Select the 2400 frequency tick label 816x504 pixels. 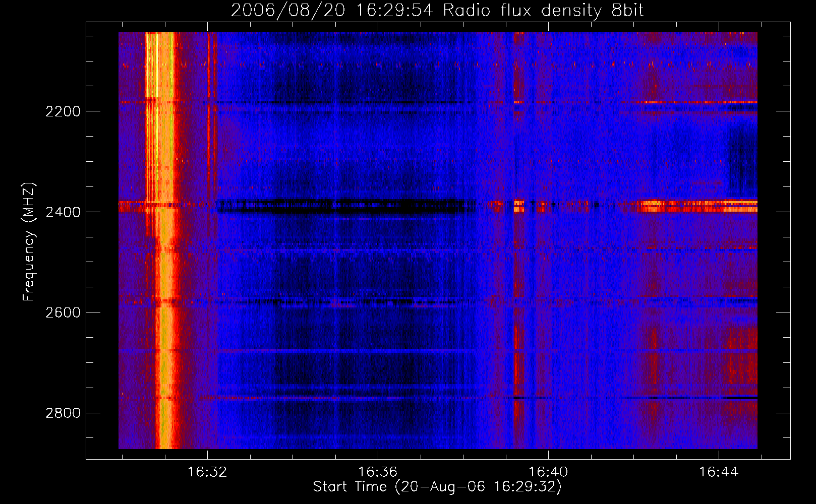point(63,212)
